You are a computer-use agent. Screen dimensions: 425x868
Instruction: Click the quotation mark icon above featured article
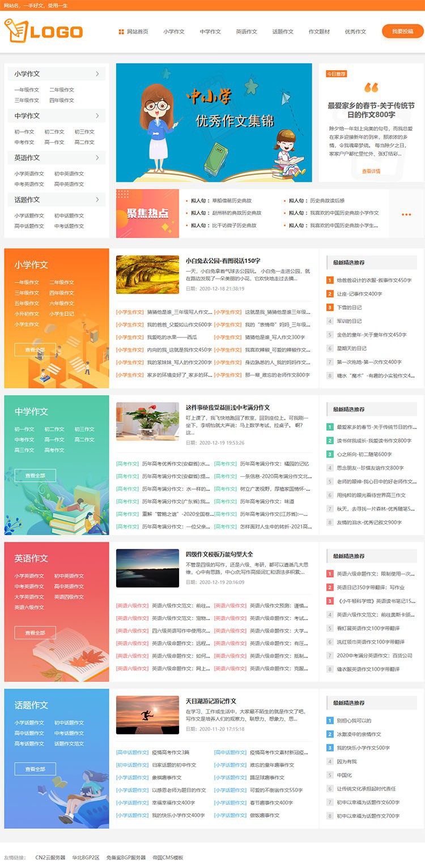(x=371, y=88)
